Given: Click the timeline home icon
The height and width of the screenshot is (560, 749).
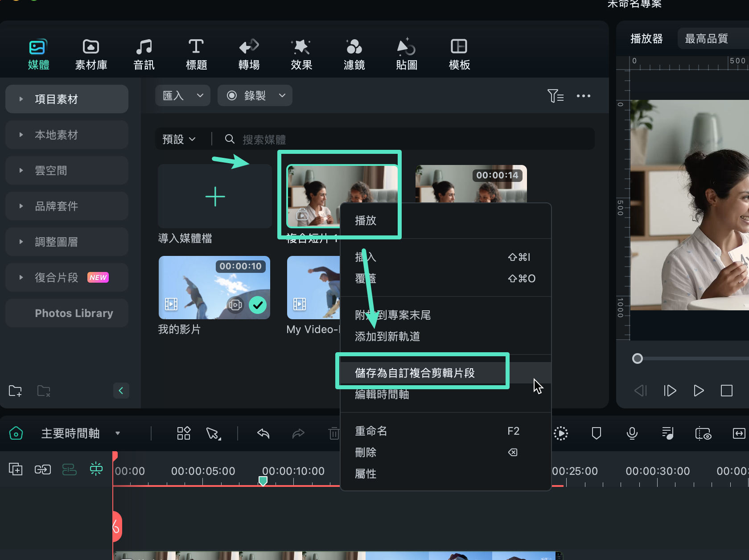Looking at the screenshot, I should point(16,433).
